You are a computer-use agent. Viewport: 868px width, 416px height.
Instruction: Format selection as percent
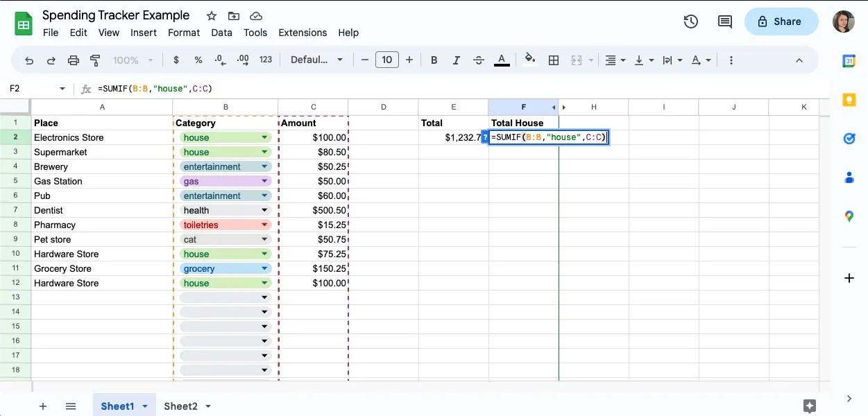pyautogui.click(x=198, y=60)
